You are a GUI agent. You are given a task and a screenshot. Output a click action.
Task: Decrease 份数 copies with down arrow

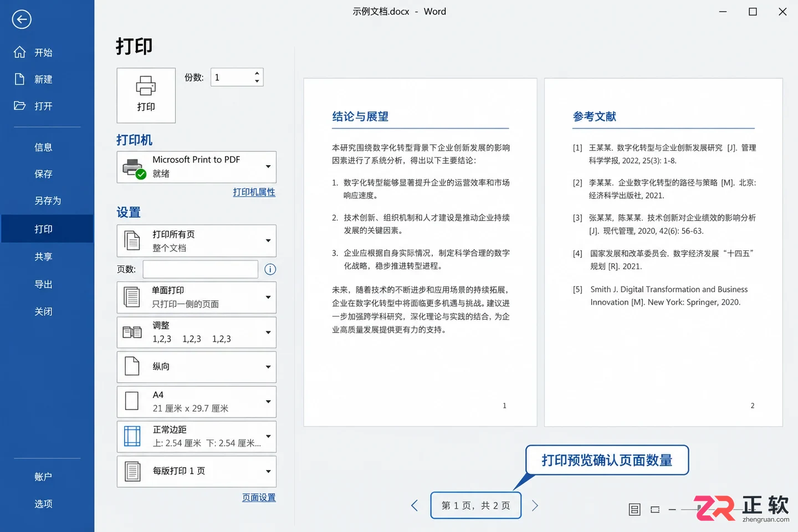[257, 81]
